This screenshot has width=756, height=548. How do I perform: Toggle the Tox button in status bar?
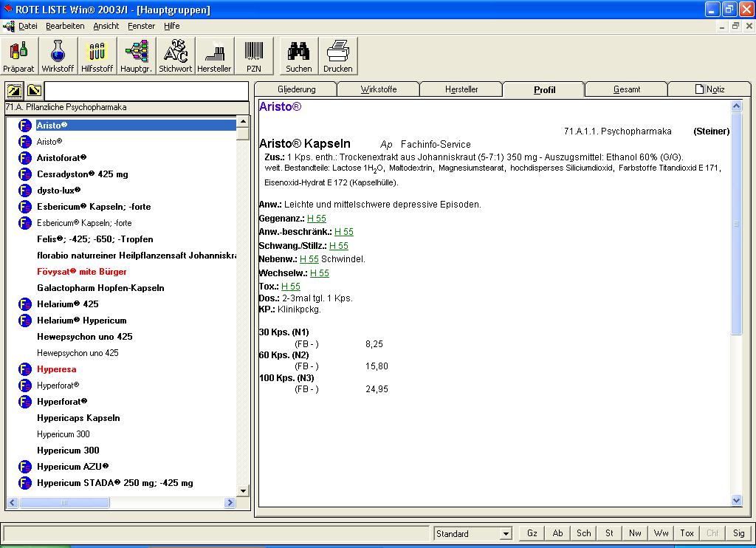tap(687, 533)
